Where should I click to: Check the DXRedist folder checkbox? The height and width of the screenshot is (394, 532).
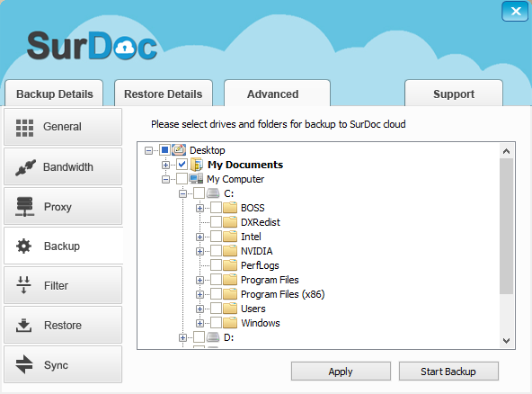(216, 222)
